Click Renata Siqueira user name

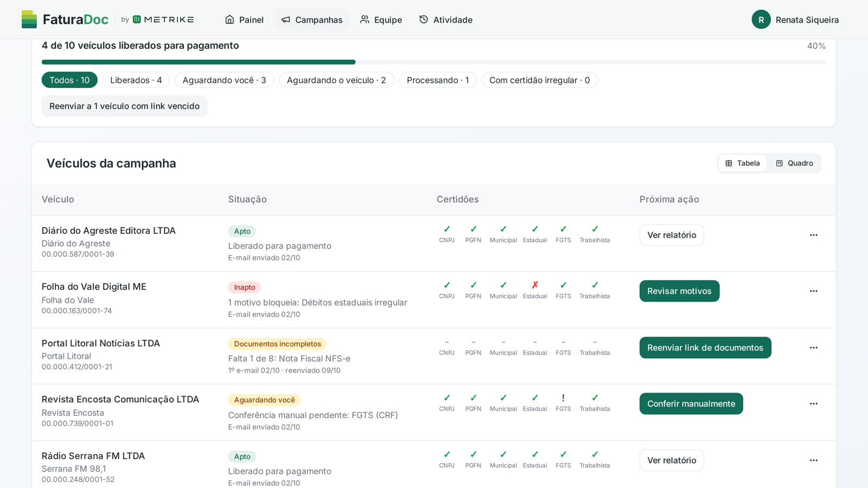coord(807,20)
